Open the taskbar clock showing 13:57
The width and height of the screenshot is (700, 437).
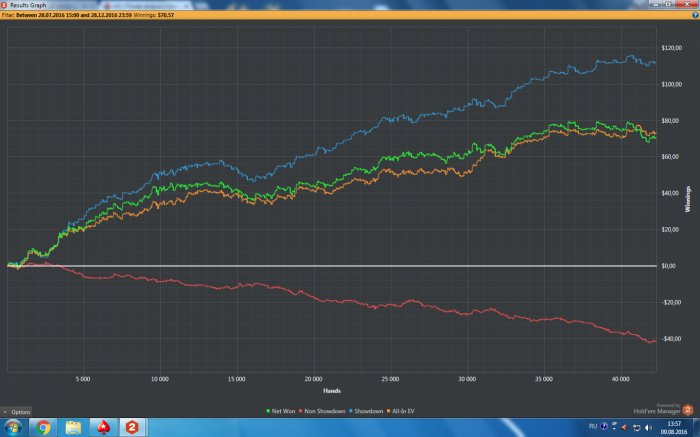(x=674, y=428)
